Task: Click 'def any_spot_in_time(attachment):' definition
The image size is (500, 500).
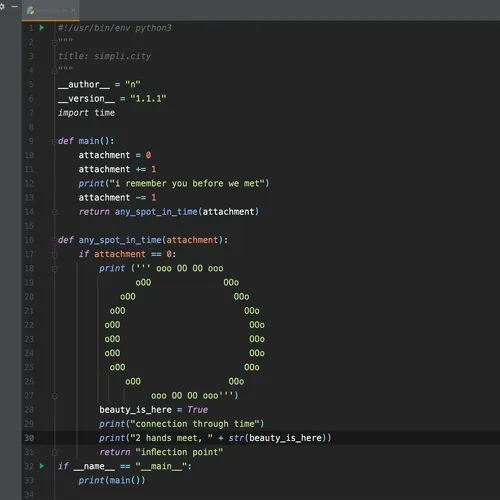Action: [143, 240]
